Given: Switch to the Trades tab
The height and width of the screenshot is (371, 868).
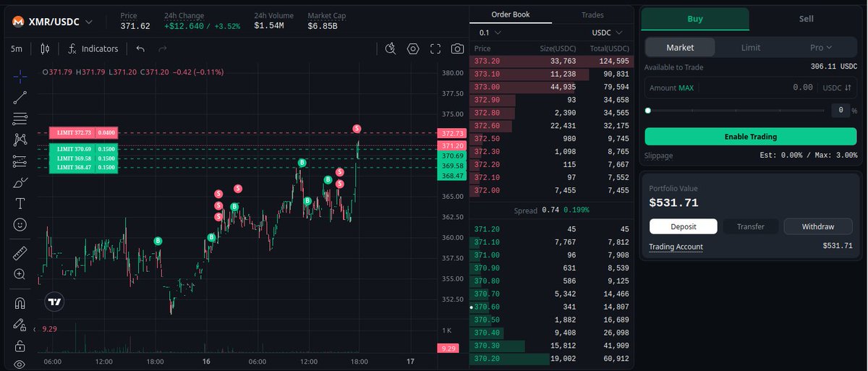Looking at the screenshot, I should pyautogui.click(x=592, y=14).
